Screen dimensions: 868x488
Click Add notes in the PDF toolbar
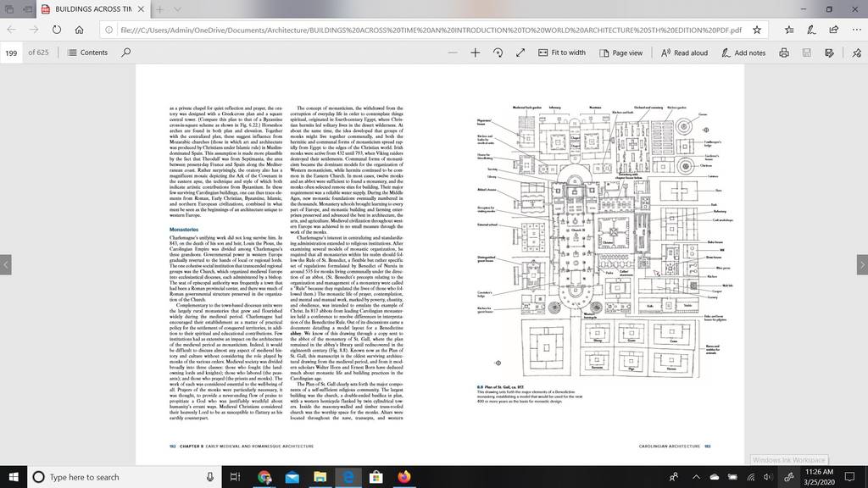coord(743,53)
